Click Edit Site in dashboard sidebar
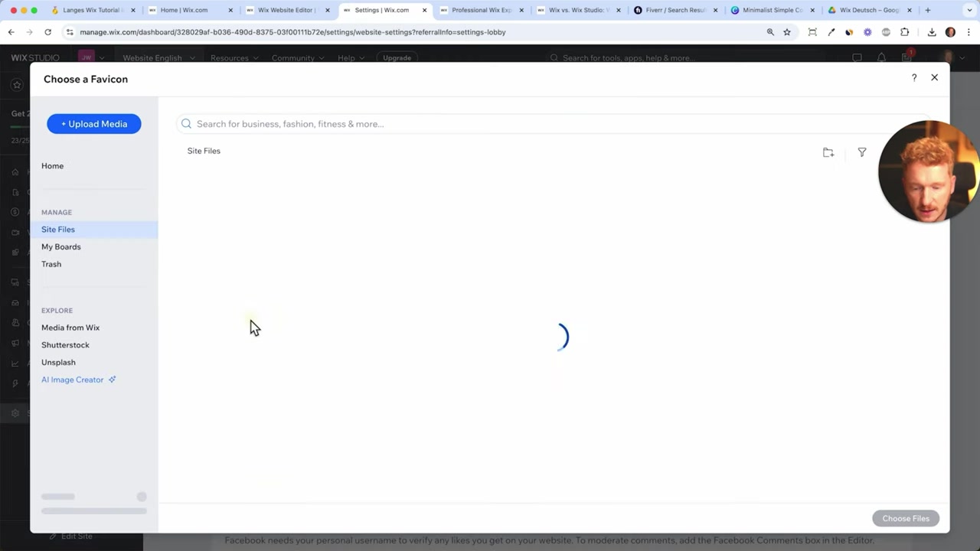 [71, 536]
